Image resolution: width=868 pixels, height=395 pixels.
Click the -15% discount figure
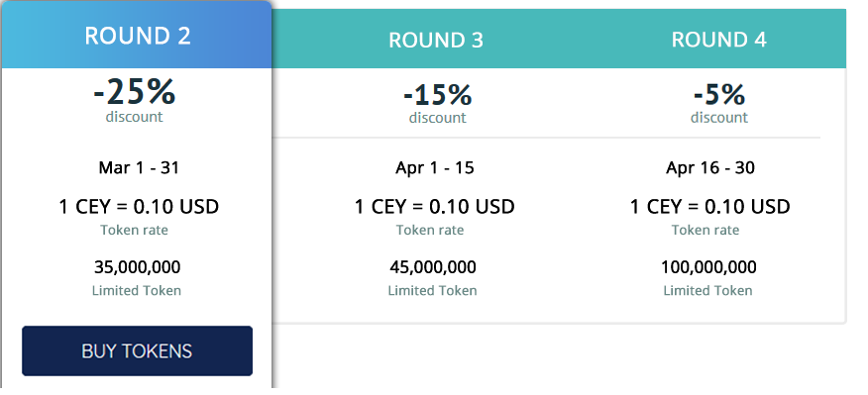(x=437, y=95)
